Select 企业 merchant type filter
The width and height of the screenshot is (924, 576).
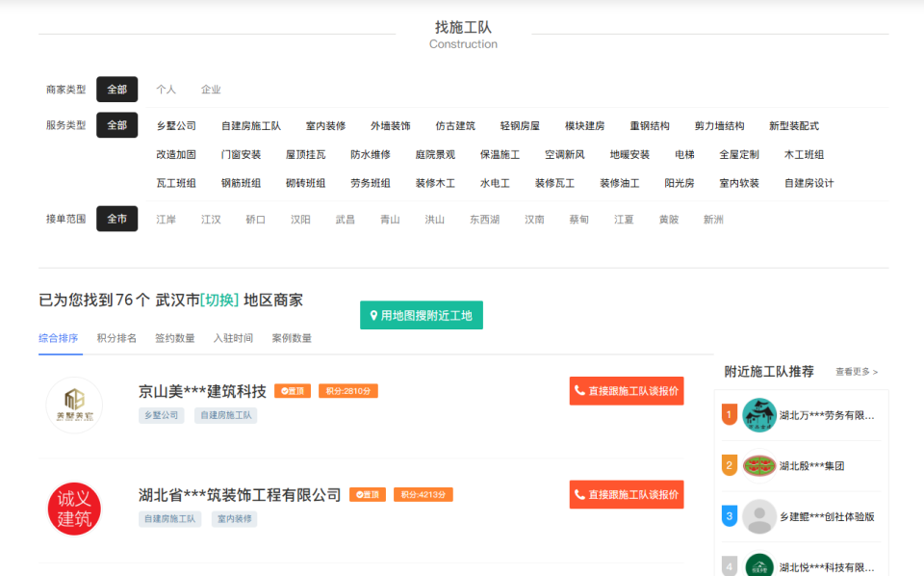pos(211,90)
